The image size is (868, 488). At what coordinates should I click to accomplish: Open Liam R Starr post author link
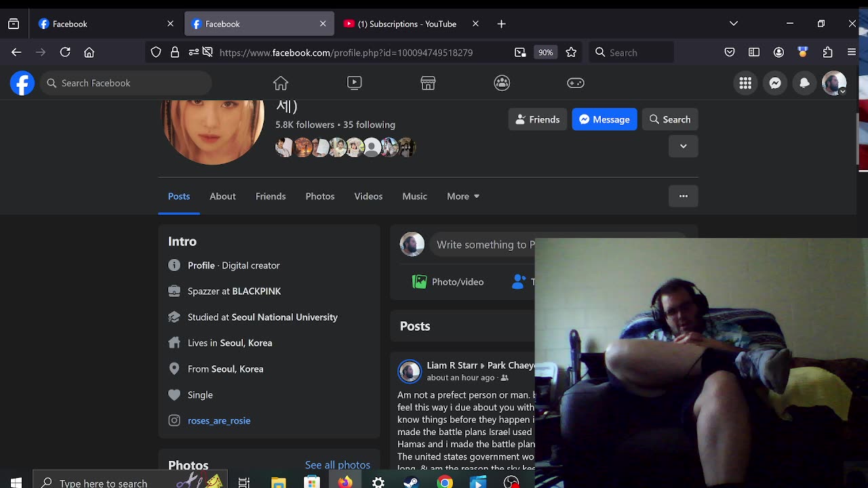click(x=452, y=365)
